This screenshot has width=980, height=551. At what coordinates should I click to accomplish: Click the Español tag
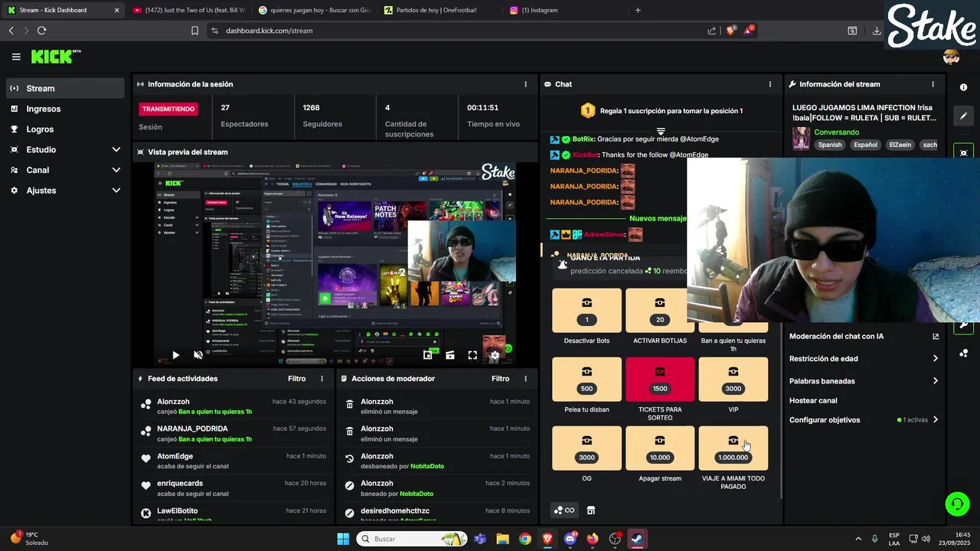coord(865,145)
